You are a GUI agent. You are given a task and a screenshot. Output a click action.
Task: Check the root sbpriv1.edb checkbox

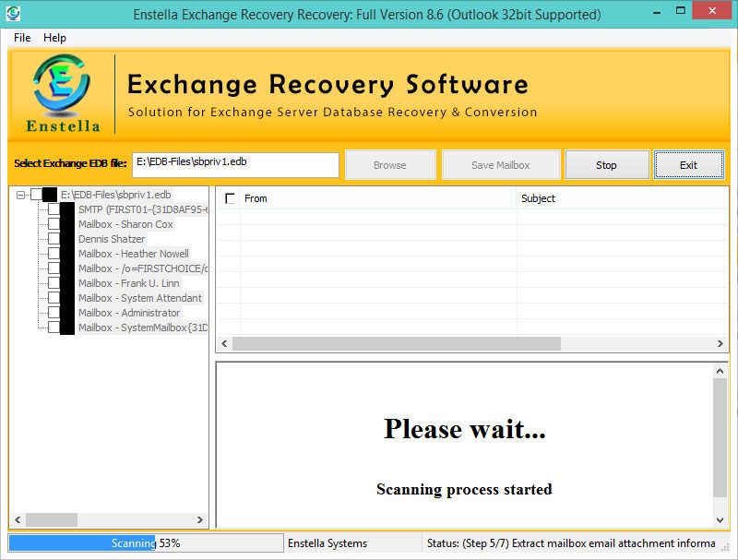(36, 195)
